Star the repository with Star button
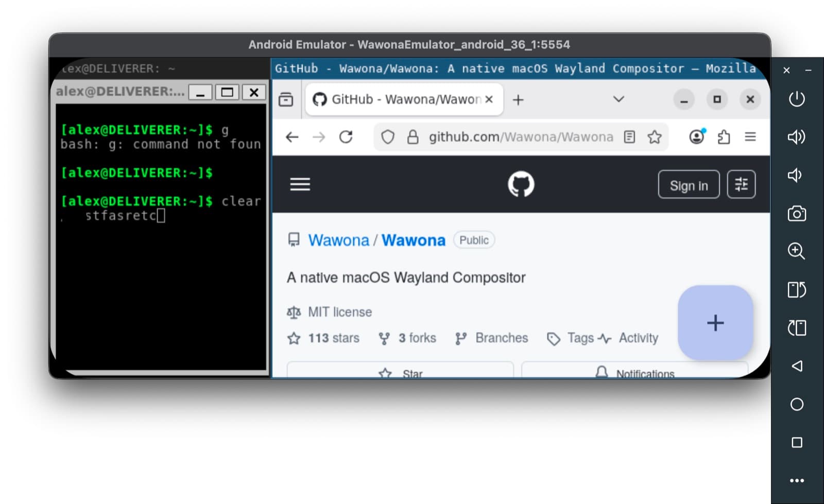Image resolution: width=824 pixels, height=504 pixels. coord(400,370)
